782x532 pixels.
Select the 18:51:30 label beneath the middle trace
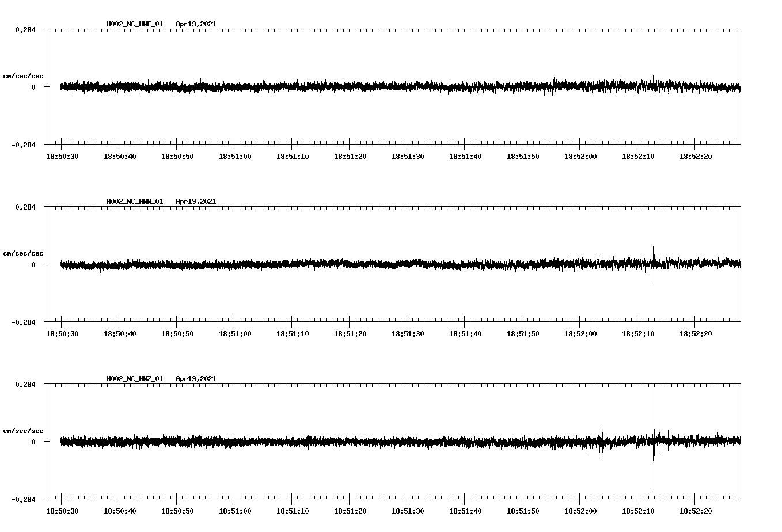[x=408, y=333]
